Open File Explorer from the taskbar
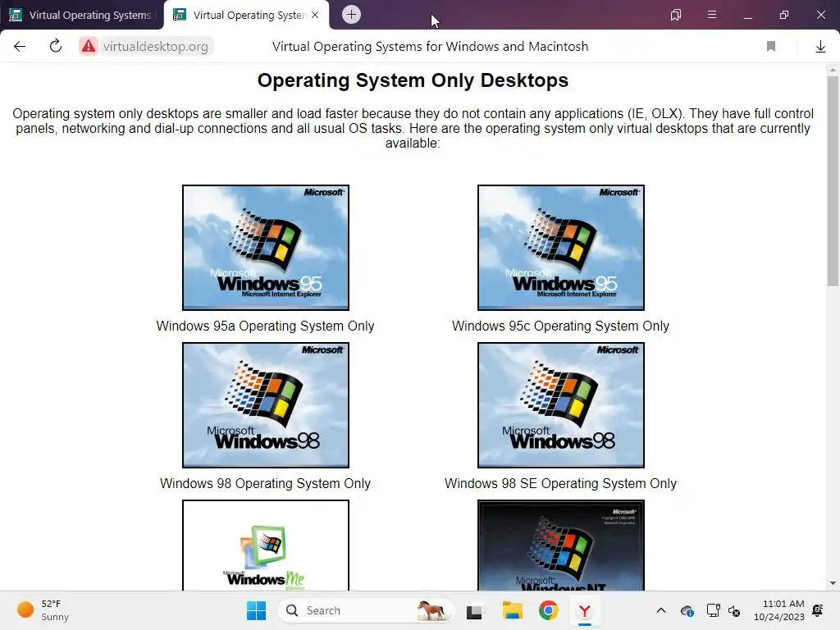This screenshot has height=630, width=840. 512,610
